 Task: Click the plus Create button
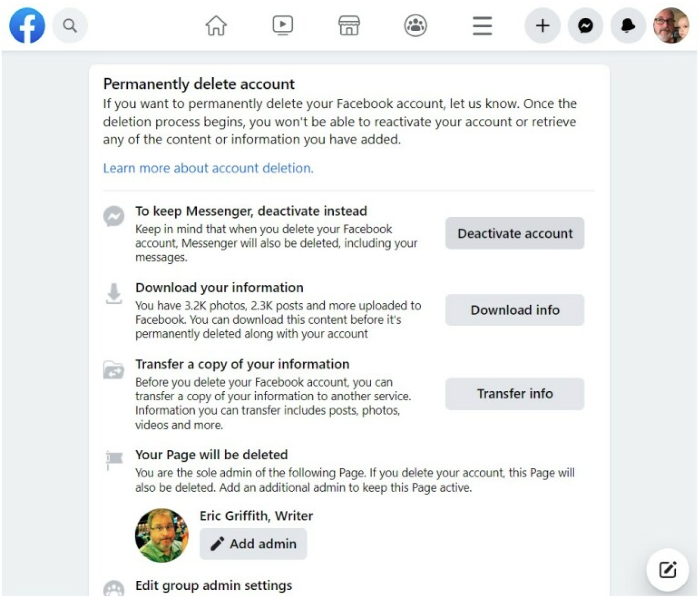542,26
